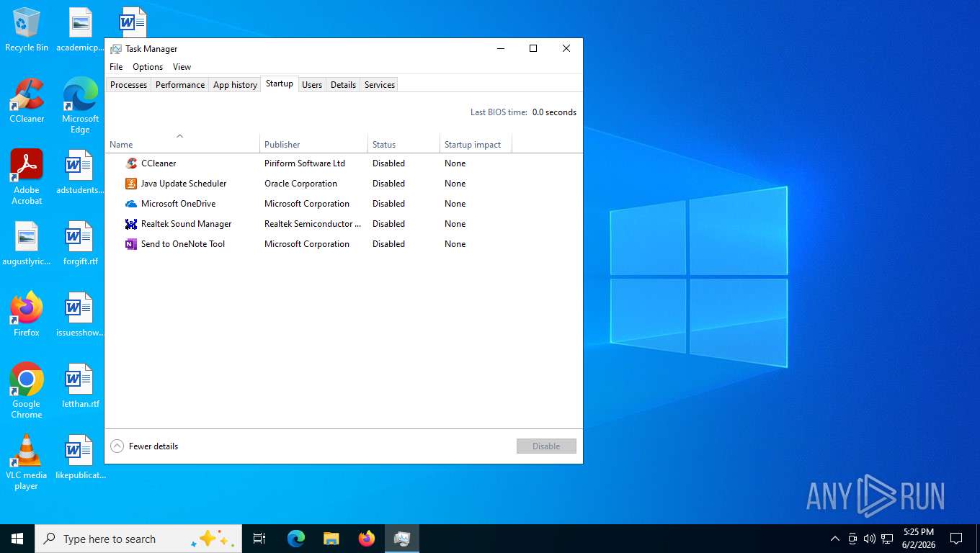Select the augustlyric image file icon
Image resolution: width=980 pixels, height=553 pixels.
coord(27,237)
